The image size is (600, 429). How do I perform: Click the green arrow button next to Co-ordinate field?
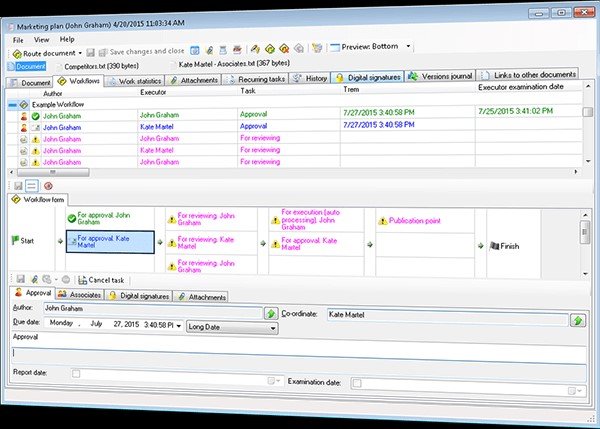[577, 320]
